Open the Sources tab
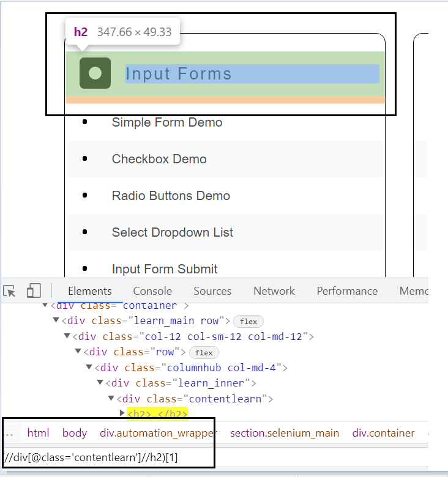 pos(212,291)
